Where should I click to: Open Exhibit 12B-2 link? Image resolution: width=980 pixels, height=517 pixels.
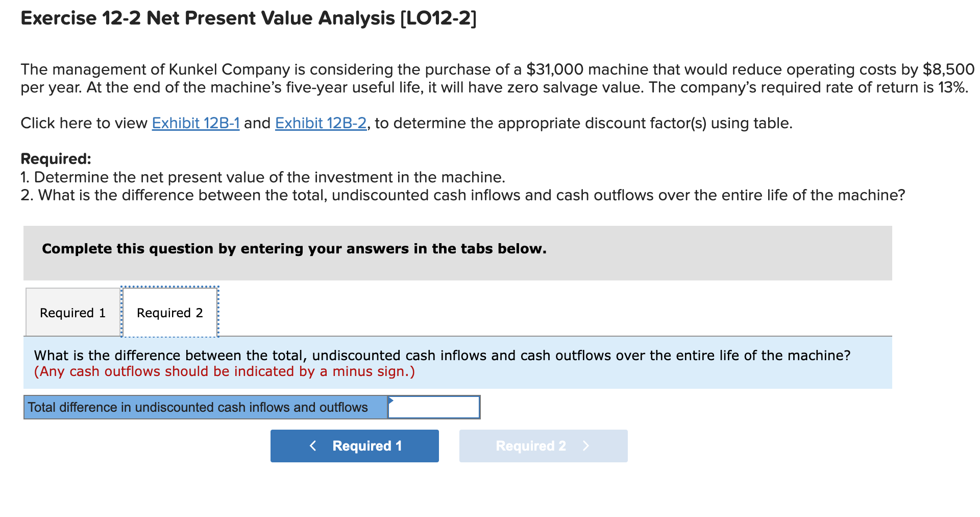pyautogui.click(x=320, y=123)
